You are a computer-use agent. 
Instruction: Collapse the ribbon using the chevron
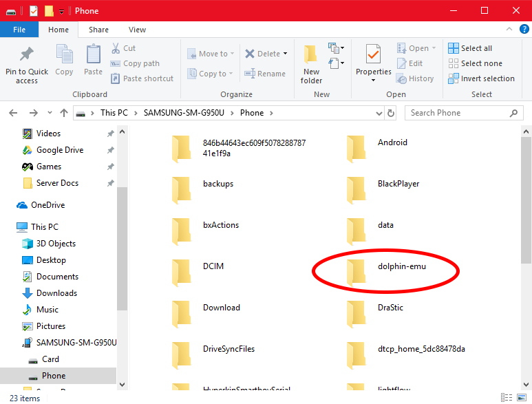point(509,30)
